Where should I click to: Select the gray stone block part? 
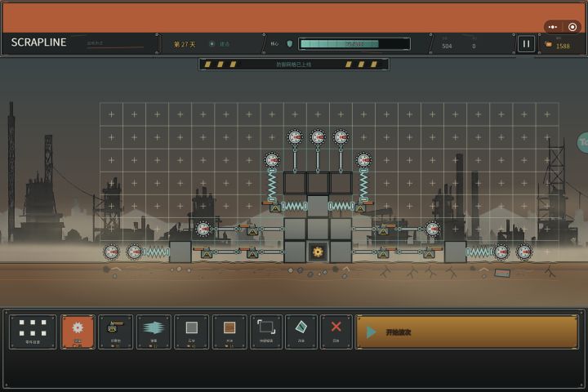click(x=191, y=332)
